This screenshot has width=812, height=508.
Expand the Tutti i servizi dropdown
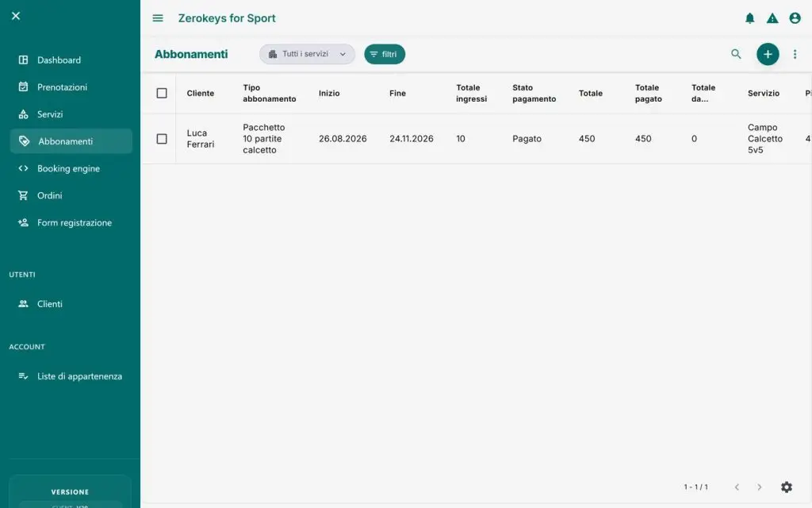point(307,54)
